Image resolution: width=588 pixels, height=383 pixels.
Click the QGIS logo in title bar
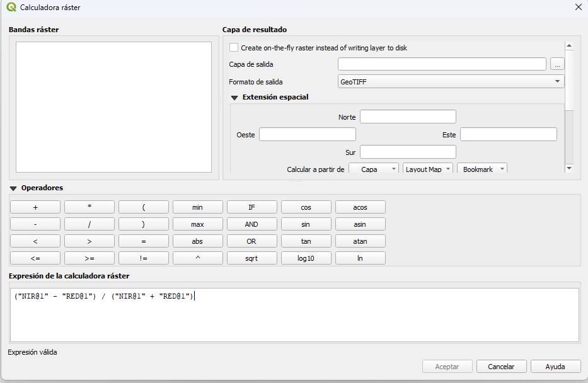coord(11,7)
